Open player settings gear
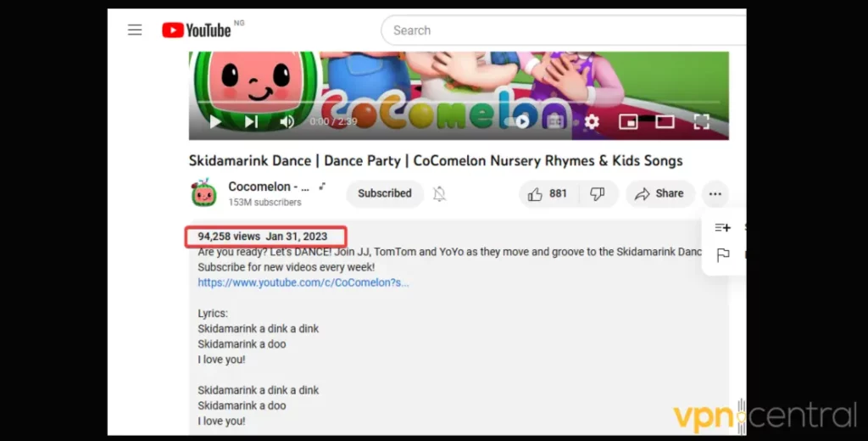Viewport: 868px width, 441px height. coord(592,121)
